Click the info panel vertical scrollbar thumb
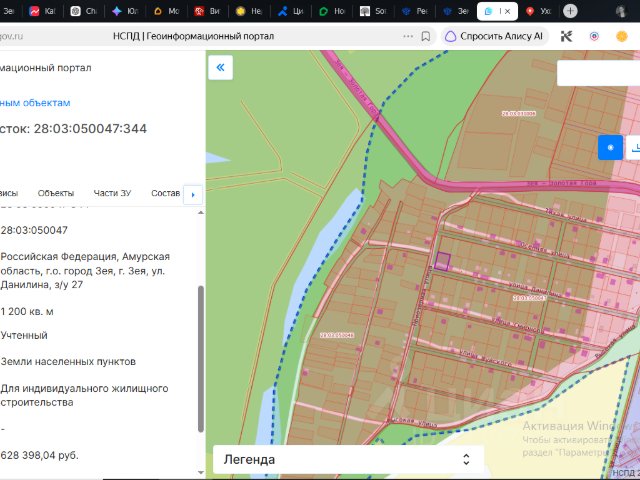640x480 pixels. pos(200,359)
